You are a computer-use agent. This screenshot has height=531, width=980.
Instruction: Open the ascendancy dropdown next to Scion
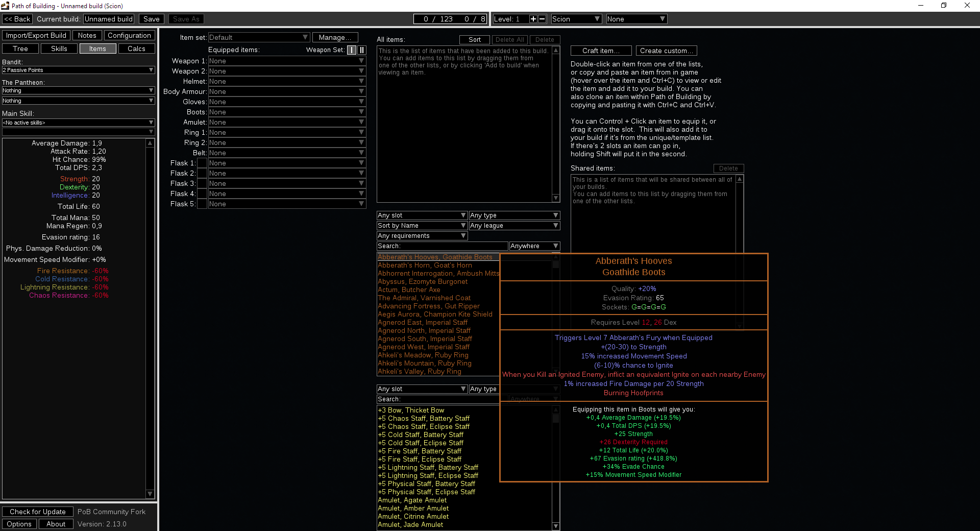636,19
